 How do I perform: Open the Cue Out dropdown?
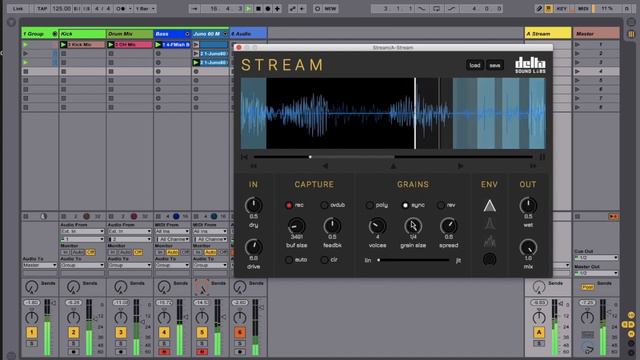[596, 258]
